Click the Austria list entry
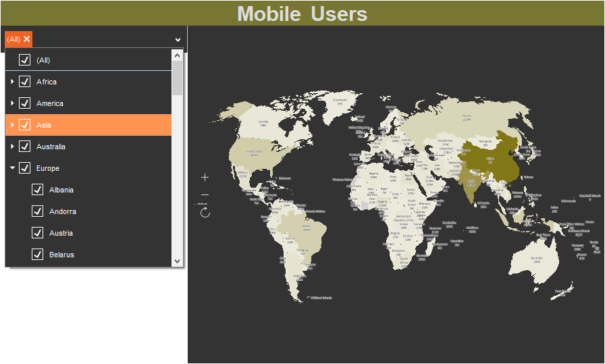The height and width of the screenshot is (364, 605). (x=61, y=233)
